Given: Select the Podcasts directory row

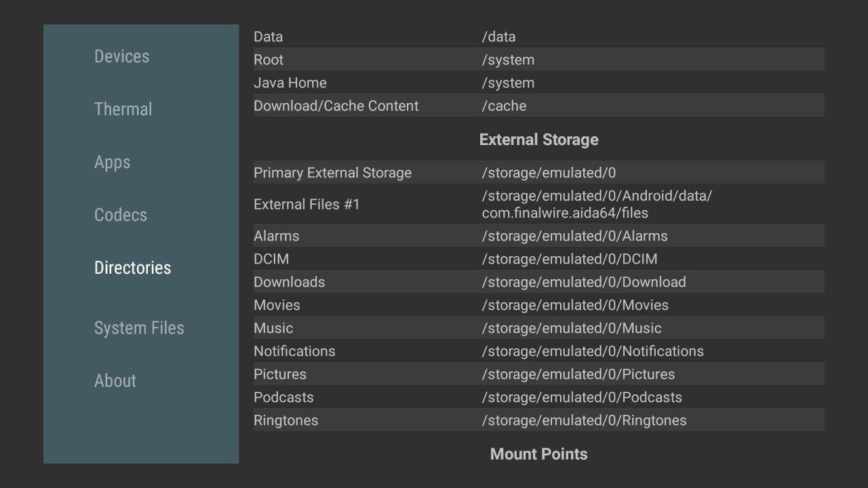Looking at the screenshot, I should pos(538,397).
